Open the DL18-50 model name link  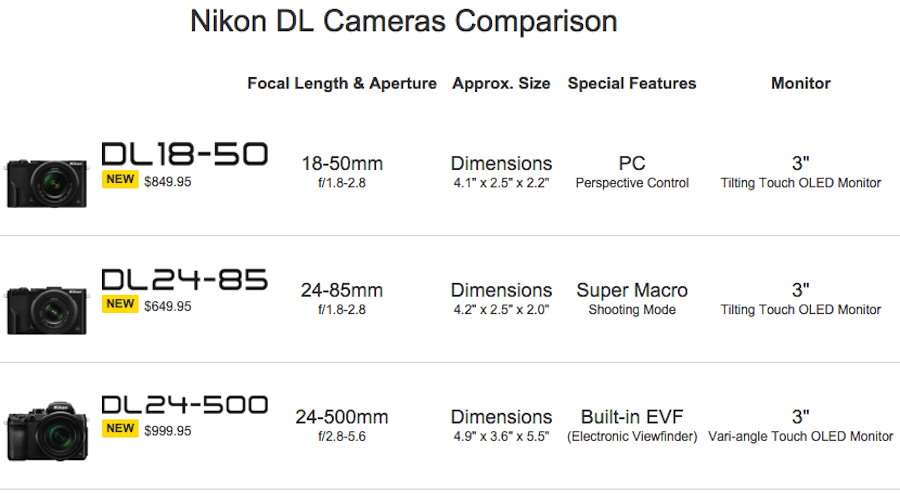185,154
